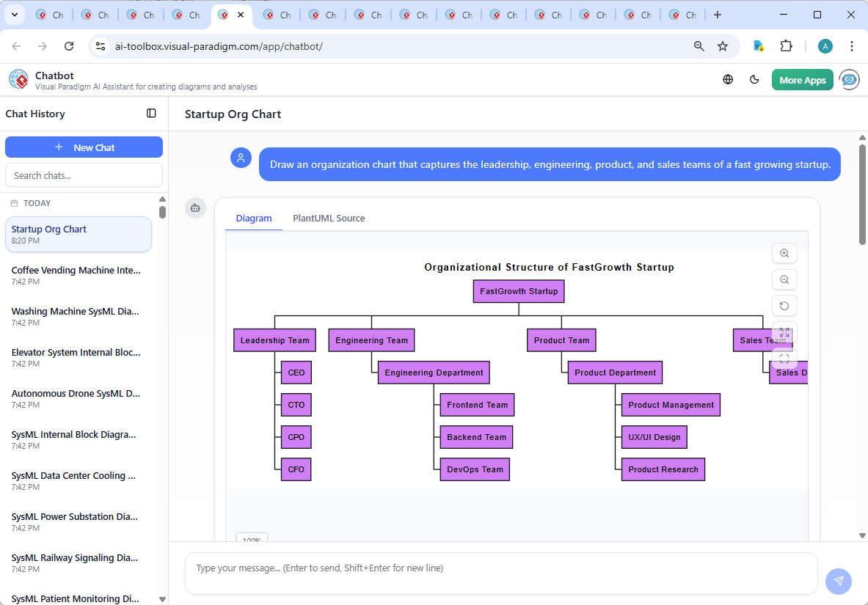
Task: Reset the diagram view orientation
Action: [784, 306]
